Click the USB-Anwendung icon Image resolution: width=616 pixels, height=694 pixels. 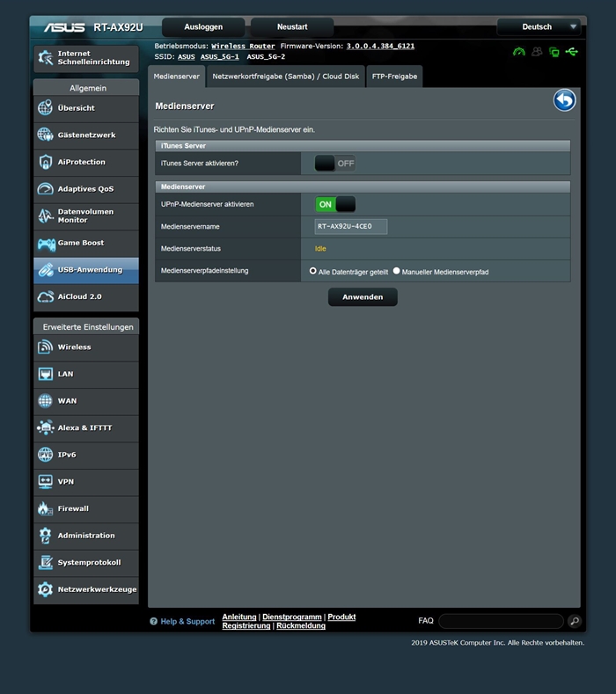tap(45, 269)
